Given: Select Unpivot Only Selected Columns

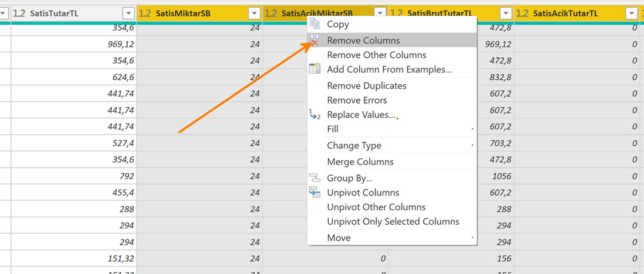Looking at the screenshot, I should pos(392,221).
